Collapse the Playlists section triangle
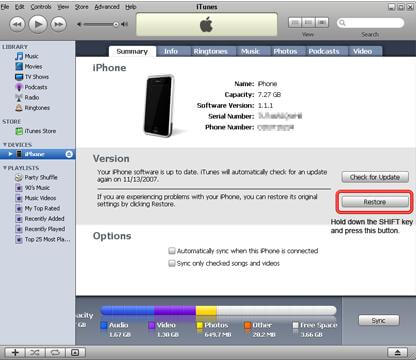416x362 pixels. point(5,168)
